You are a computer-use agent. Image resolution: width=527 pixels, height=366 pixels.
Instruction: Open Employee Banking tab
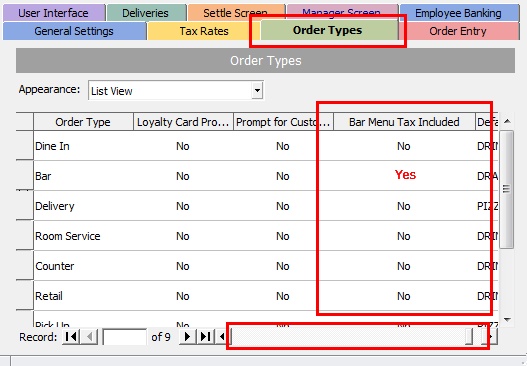(459, 13)
